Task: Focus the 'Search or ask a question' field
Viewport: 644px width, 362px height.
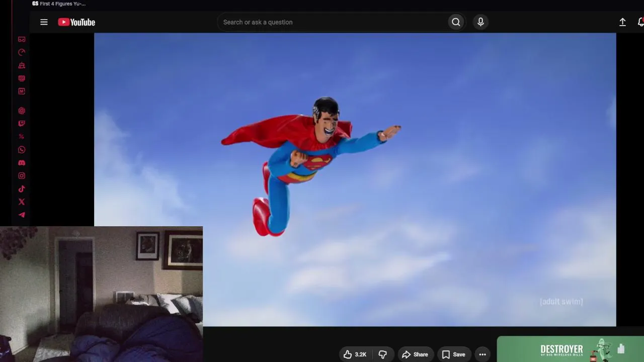Action: pos(332,22)
